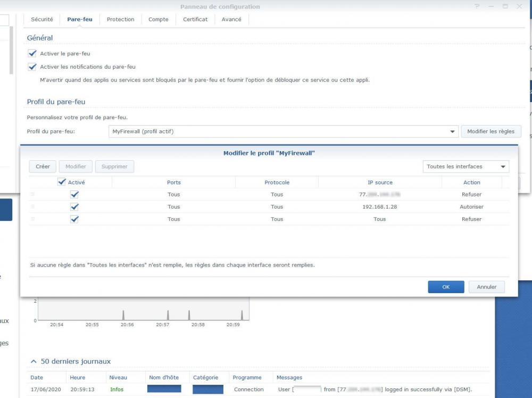
Task: Toggle the Activé header select-all checkbox
Action: [62, 182]
